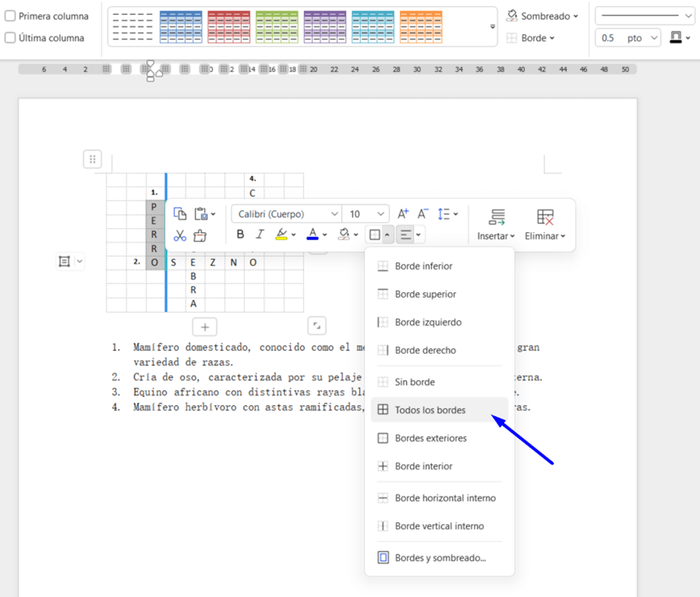700x597 pixels.
Task: Enable the Última columna checkbox
Action: [x=10, y=38]
